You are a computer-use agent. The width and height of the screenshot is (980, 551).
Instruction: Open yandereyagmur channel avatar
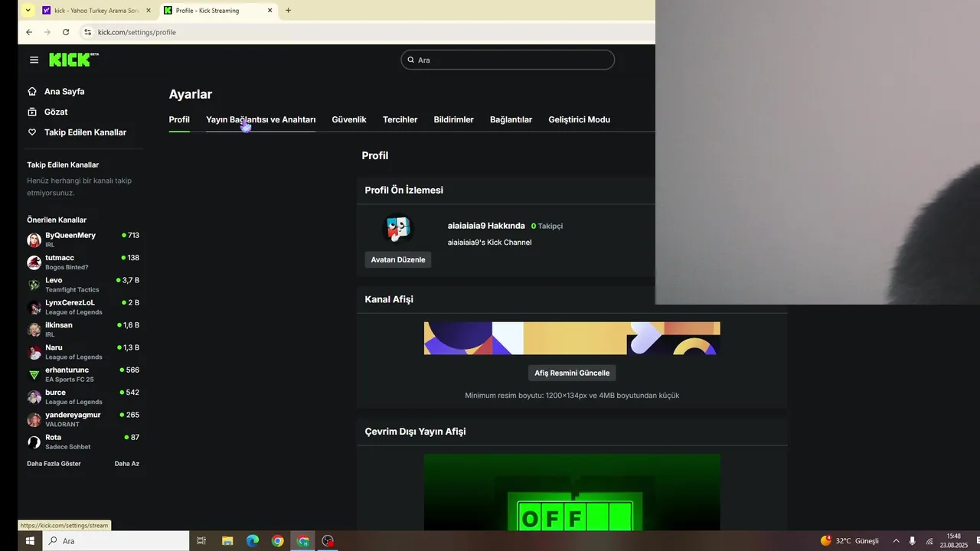[34, 419]
